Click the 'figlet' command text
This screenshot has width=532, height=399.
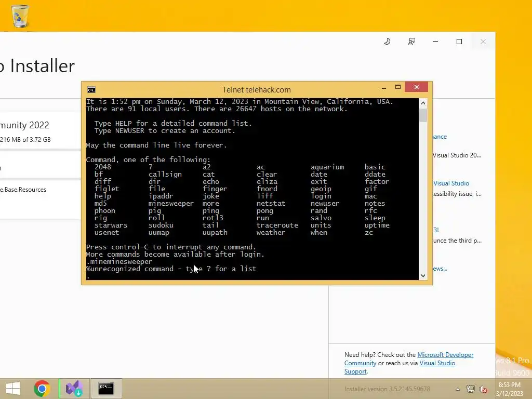click(x=107, y=189)
